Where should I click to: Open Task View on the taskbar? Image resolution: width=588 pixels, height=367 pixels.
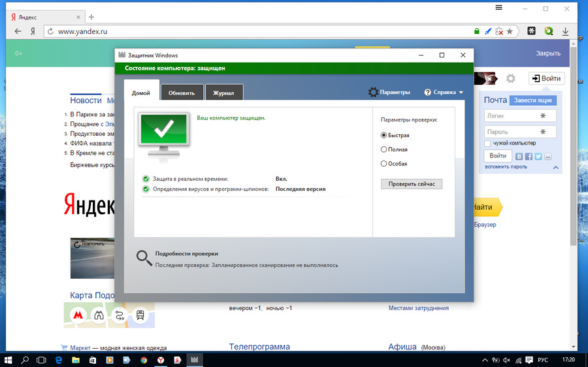[x=41, y=360]
